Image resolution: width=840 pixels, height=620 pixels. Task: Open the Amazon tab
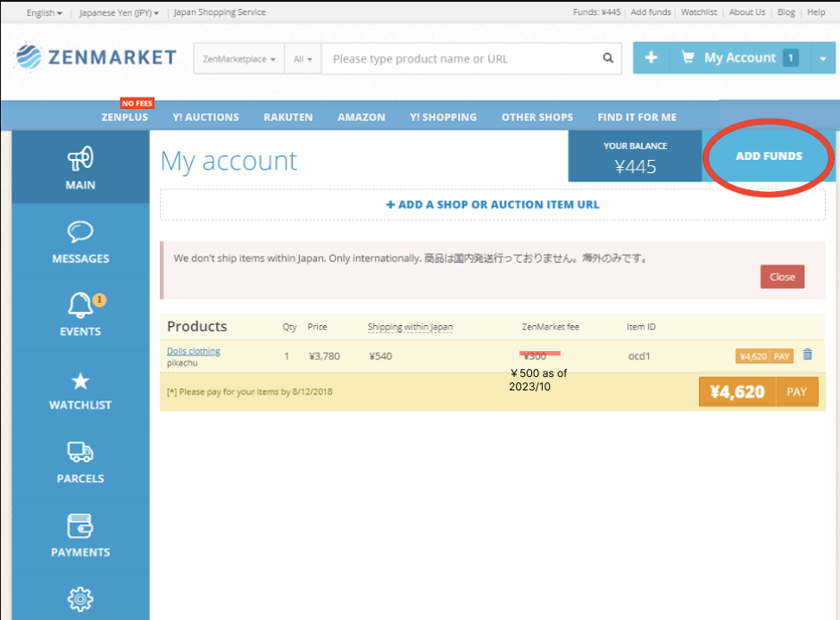click(361, 117)
